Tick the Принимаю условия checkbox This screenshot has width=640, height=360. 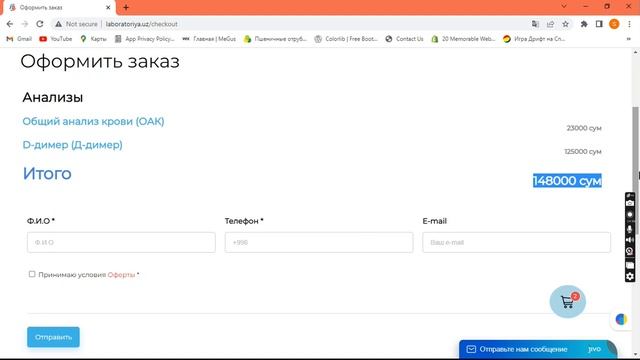click(32, 274)
